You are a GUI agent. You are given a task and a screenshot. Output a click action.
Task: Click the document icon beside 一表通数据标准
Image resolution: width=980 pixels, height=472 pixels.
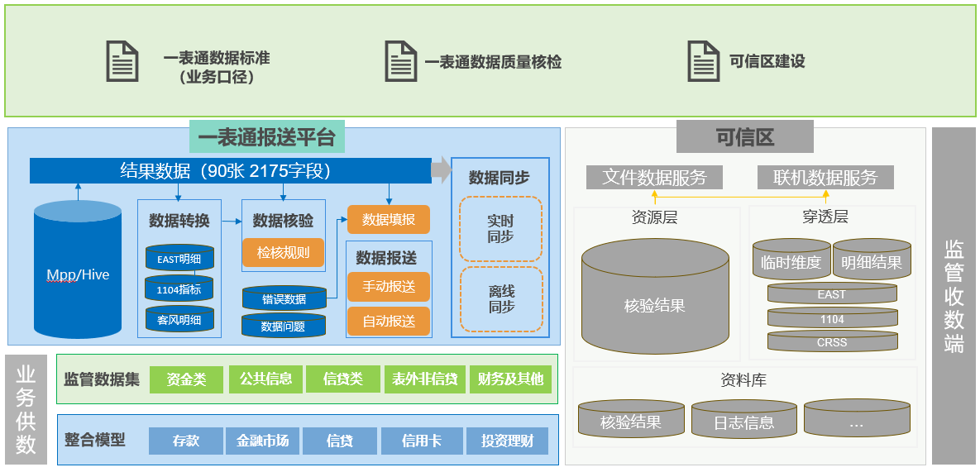coord(122,61)
